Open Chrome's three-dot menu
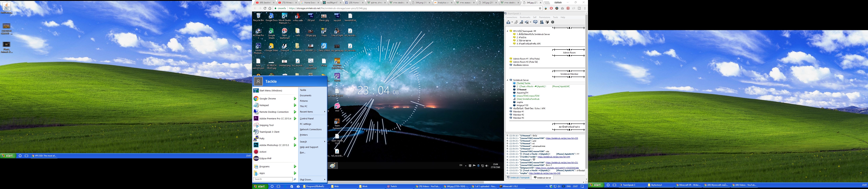The width and height of the screenshot is (868, 189). tap(585, 8)
